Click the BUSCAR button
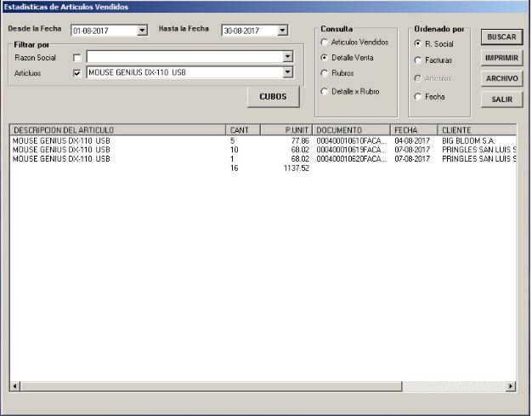532x416 pixels. click(501, 37)
